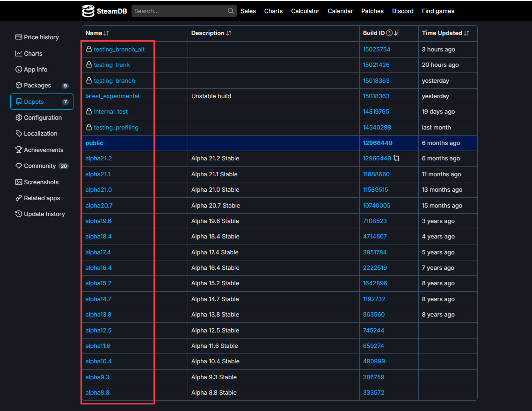The width and height of the screenshot is (532, 411).
Task: Click the Price history sidebar icon
Action: 19,37
